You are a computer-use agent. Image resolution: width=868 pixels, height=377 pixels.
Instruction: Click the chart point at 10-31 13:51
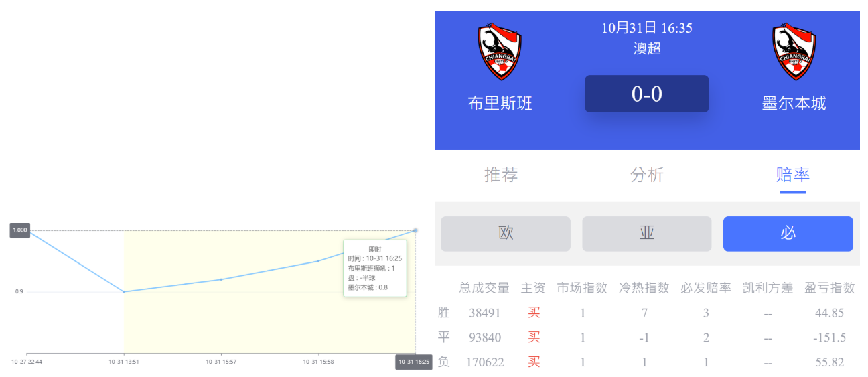click(x=124, y=292)
